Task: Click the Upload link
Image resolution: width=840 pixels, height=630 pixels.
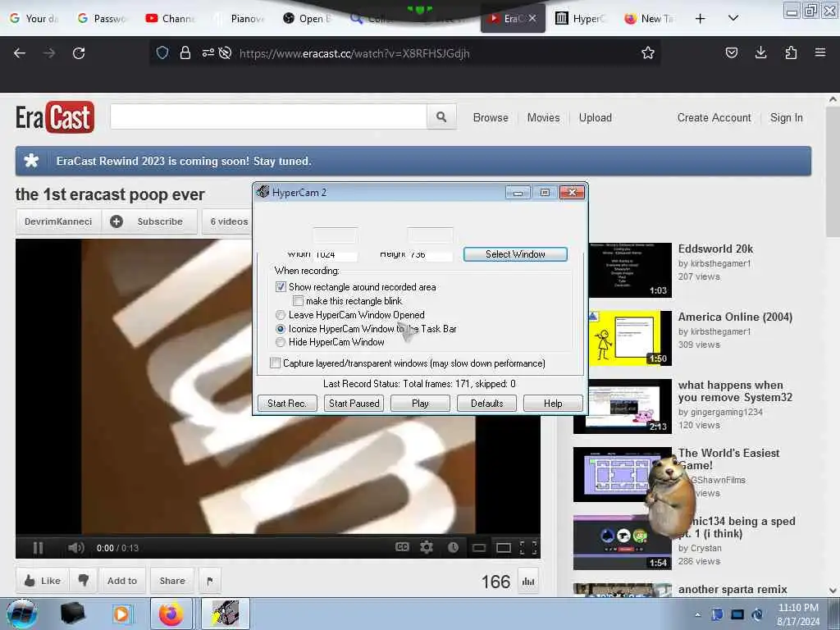Action: pyautogui.click(x=596, y=117)
